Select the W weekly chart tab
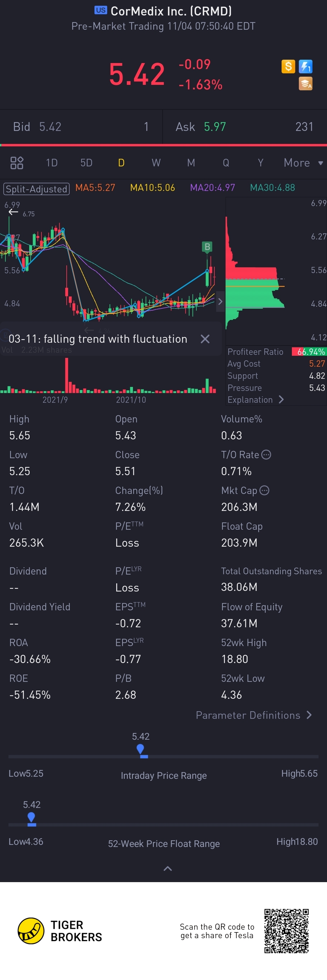The image size is (327, 980). click(x=156, y=163)
